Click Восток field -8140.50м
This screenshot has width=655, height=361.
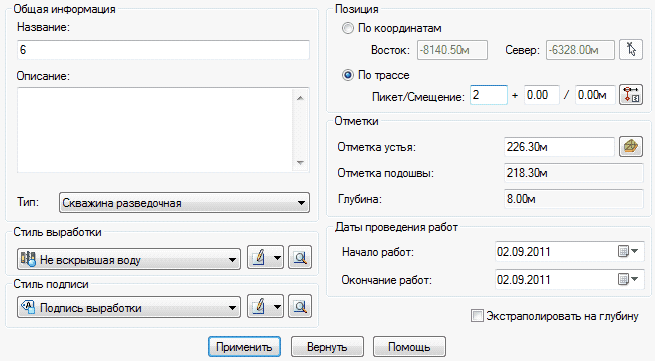[x=452, y=50]
